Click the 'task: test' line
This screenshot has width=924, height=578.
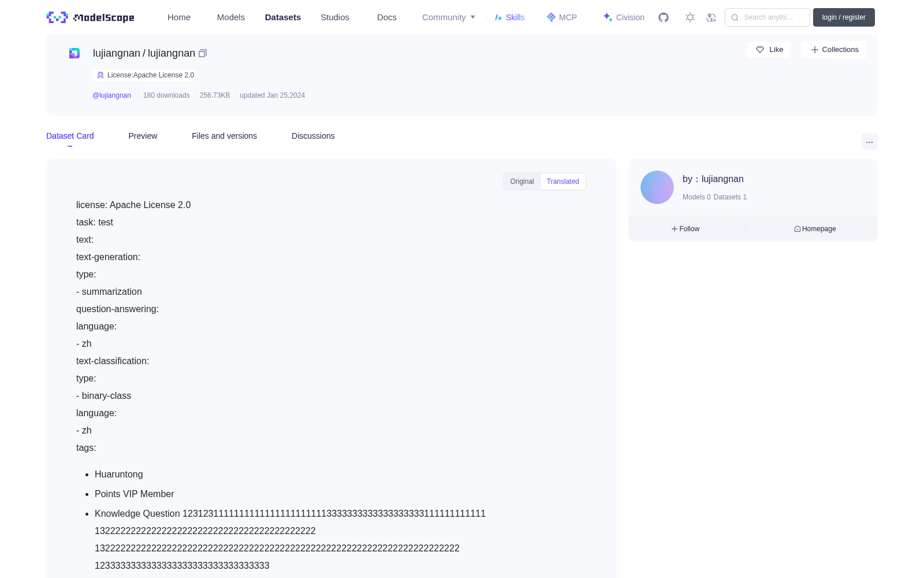point(95,223)
